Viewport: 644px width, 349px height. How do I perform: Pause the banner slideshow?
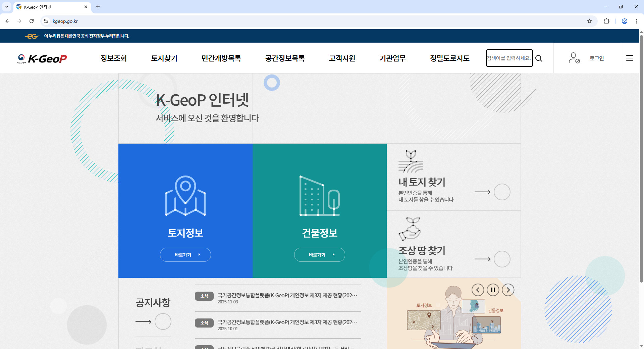493,290
